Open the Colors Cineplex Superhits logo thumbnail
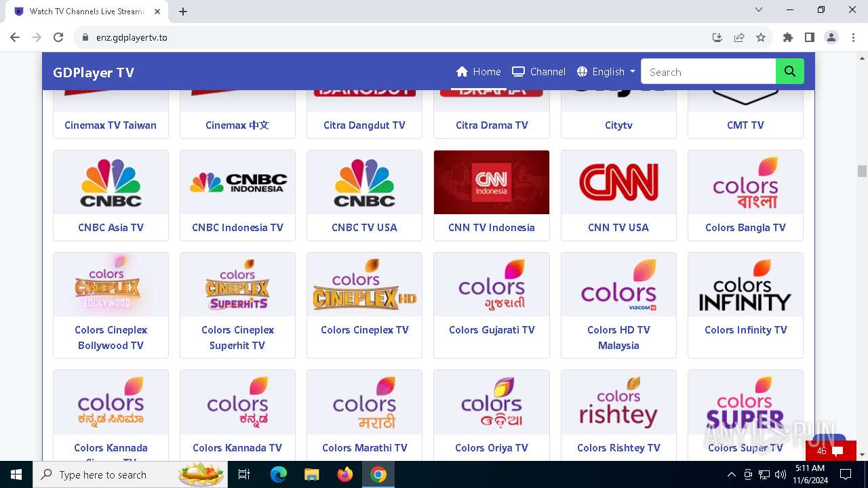 click(237, 285)
